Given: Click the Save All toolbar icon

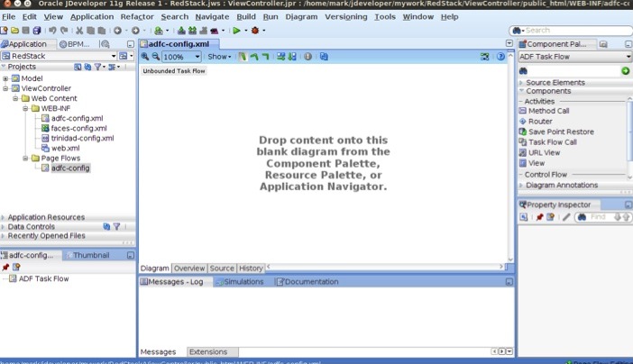Looking at the screenshot, I should pos(37,31).
